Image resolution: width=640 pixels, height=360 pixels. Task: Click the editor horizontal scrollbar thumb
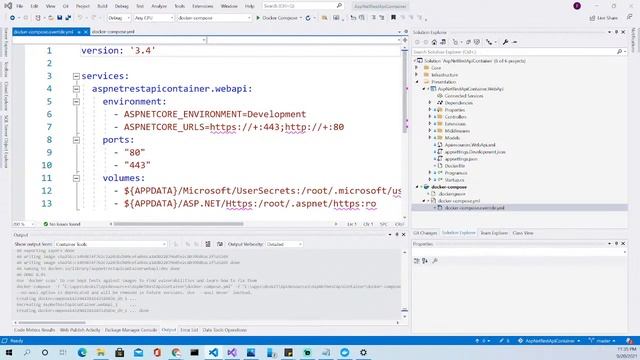click(x=178, y=224)
